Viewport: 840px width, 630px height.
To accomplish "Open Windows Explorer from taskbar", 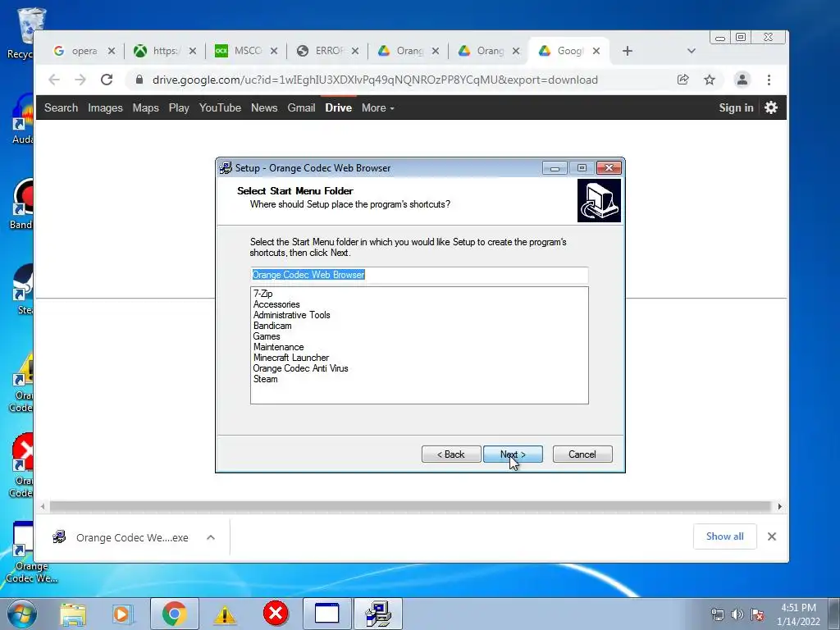I will tap(73, 614).
